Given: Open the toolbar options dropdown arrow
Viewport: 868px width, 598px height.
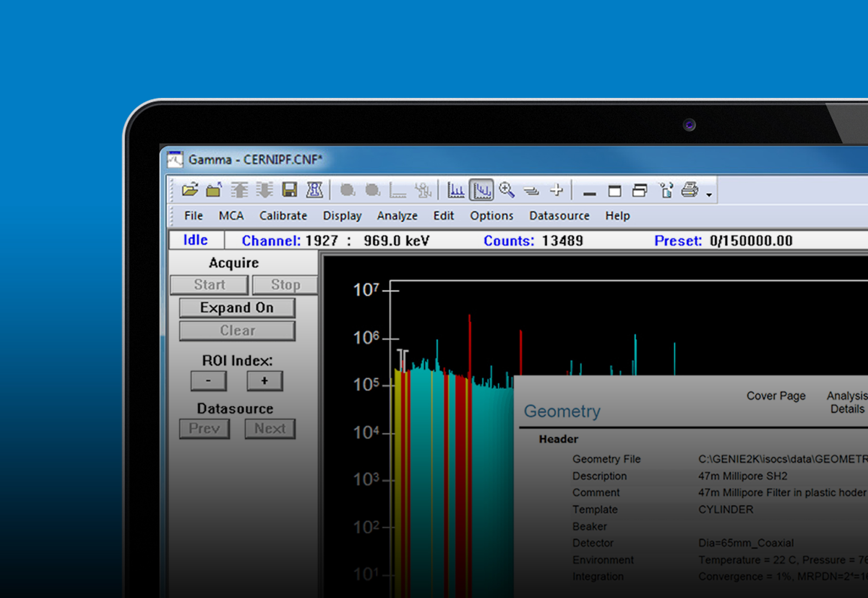Looking at the screenshot, I should point(709,195).
